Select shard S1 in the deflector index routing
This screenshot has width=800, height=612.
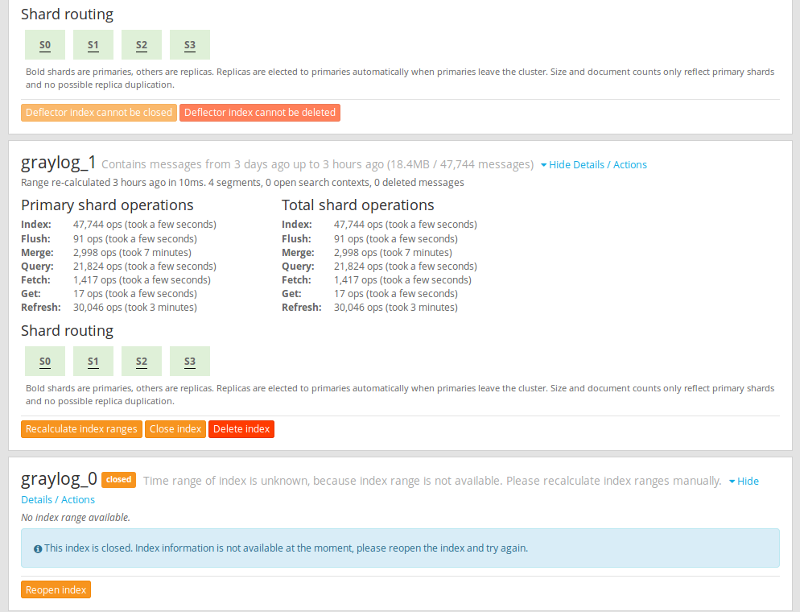pyautogui.click(x=93, y=45)
